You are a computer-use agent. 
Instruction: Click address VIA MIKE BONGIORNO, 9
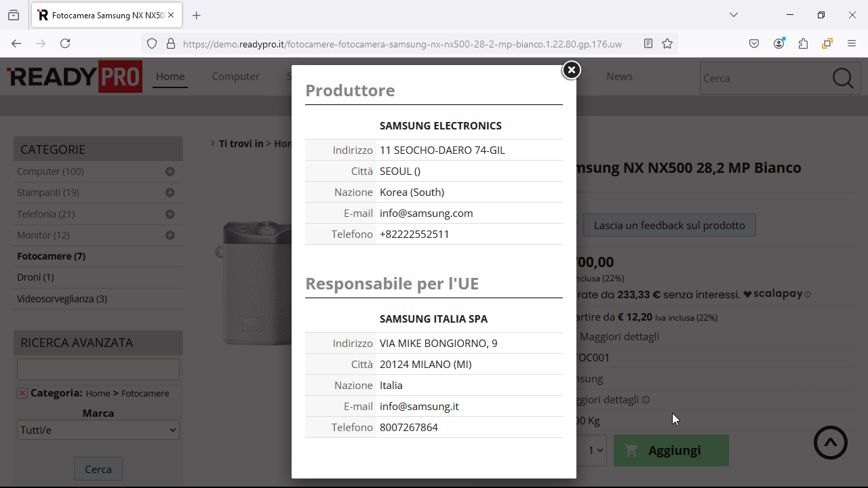tap(439, 344)
